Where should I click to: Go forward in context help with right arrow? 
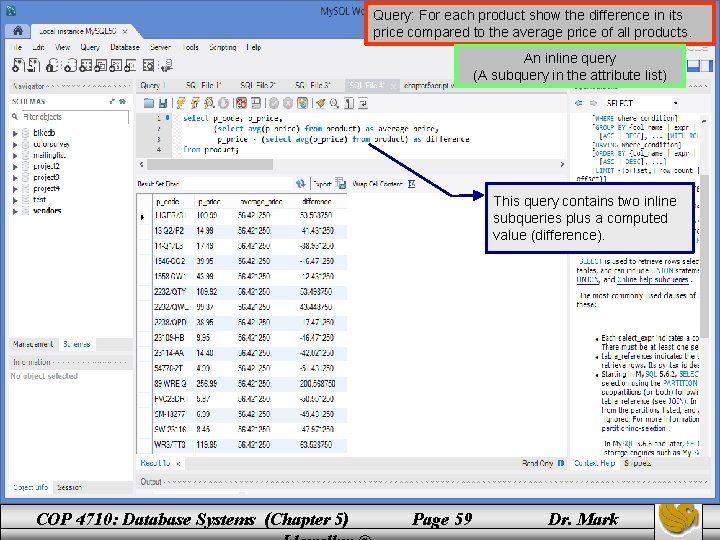[x=593, y=103]
